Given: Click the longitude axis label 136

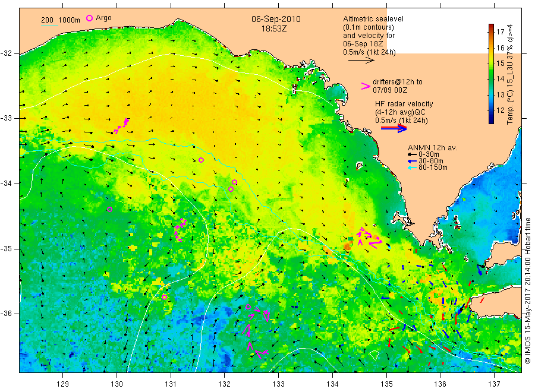Looking at the screenshot, I should coord(440,384).
